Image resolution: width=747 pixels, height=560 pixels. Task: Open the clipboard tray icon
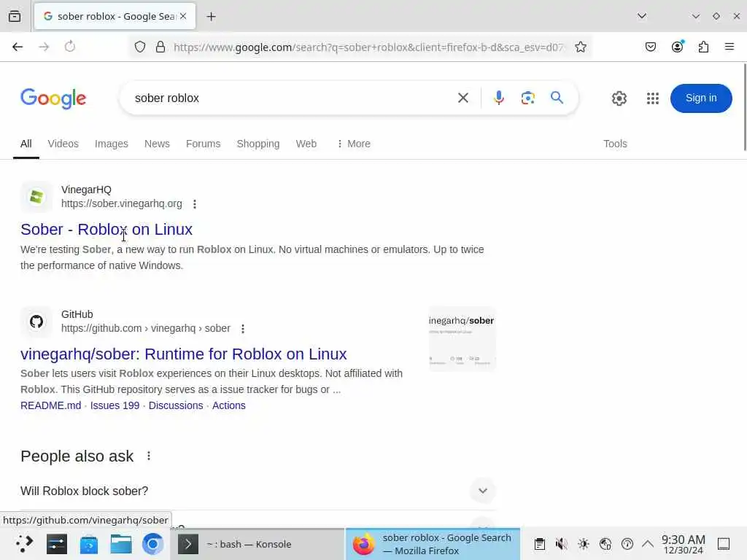539,544
